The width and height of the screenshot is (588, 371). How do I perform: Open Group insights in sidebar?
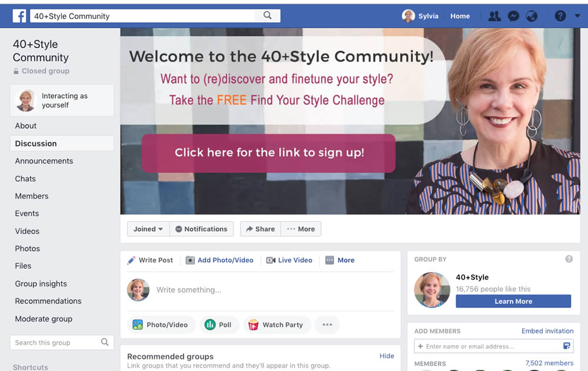[x=41, y=284]
